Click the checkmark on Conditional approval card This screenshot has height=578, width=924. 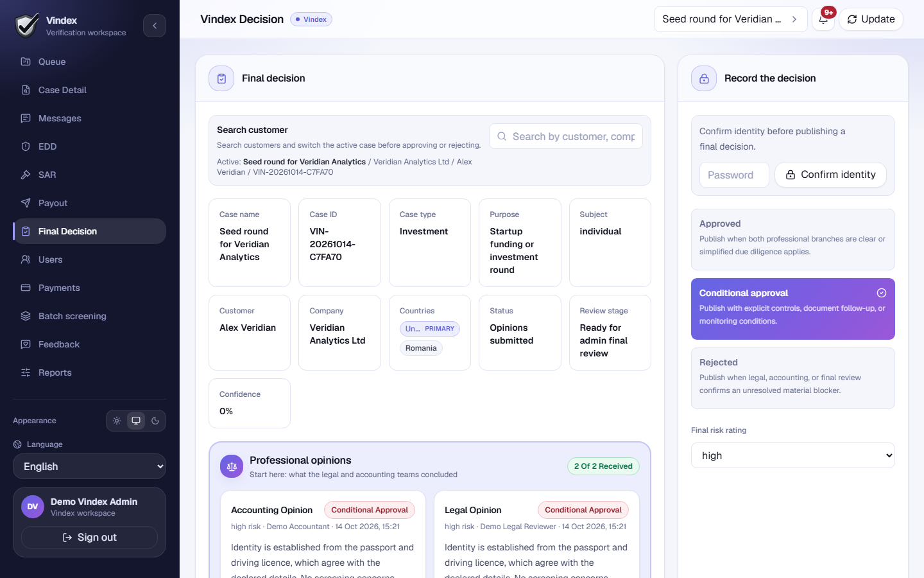click(x=882, y=293)
